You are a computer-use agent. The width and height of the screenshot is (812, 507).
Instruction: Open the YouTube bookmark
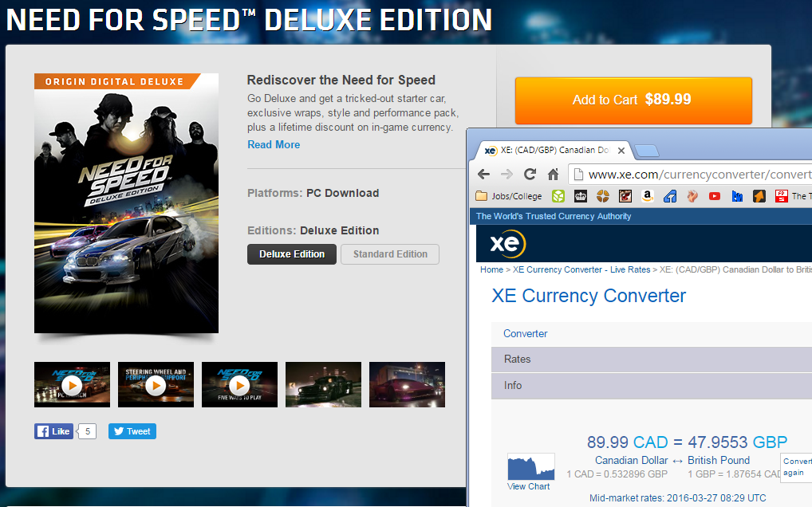pos(715,196)
